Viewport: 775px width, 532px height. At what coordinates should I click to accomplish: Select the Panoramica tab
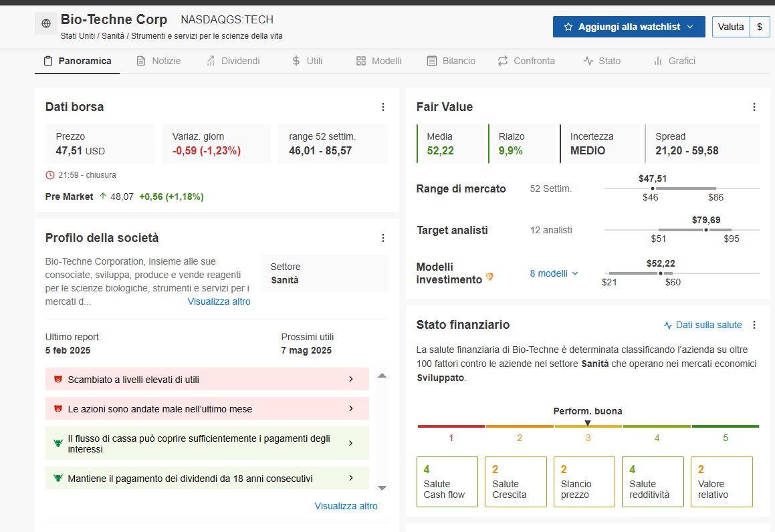coord(77,61)
